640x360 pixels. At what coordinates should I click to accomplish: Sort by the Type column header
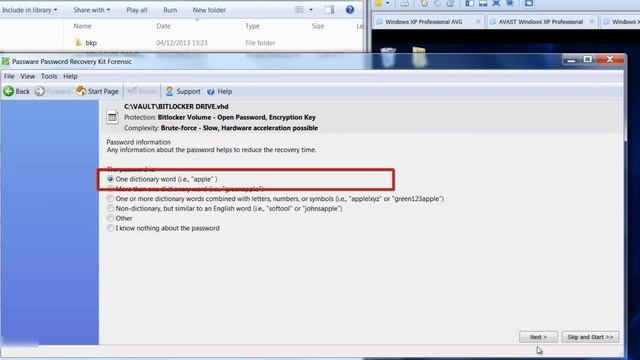[252, 26]
